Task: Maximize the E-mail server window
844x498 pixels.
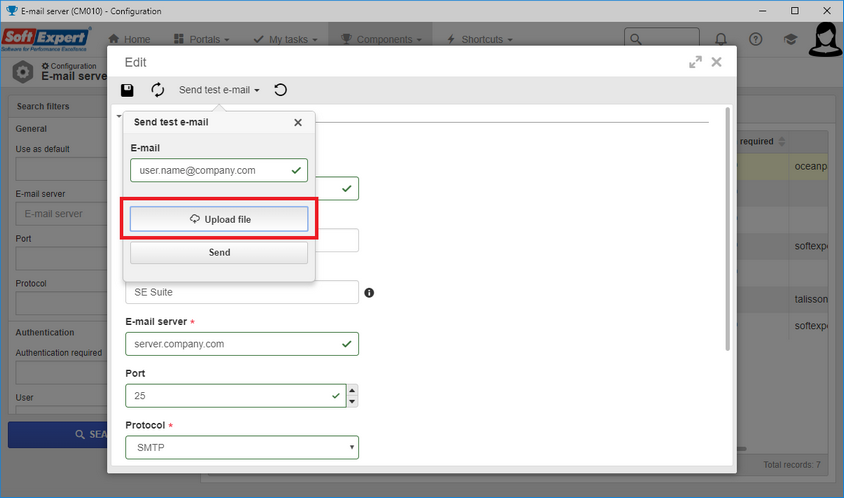Action: pos(794,11)
